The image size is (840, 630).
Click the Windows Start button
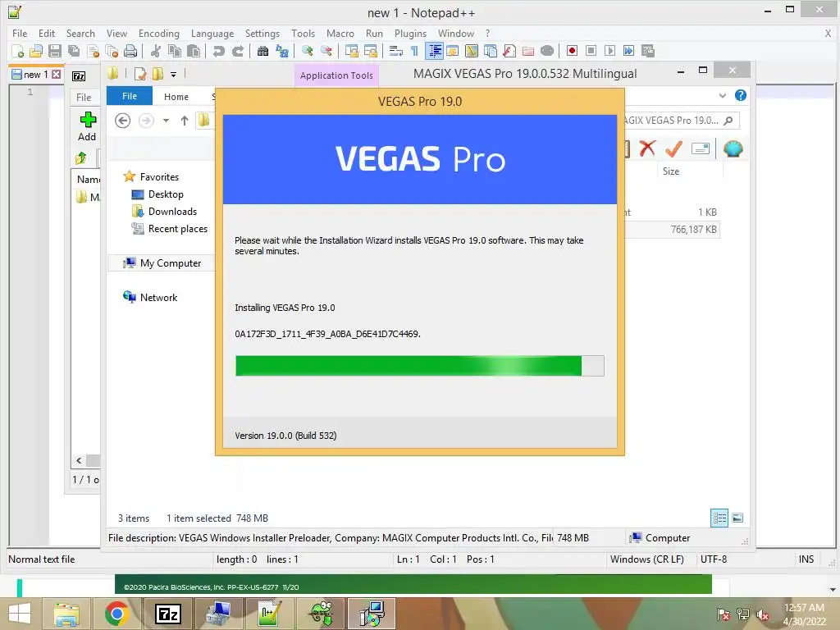20,614
